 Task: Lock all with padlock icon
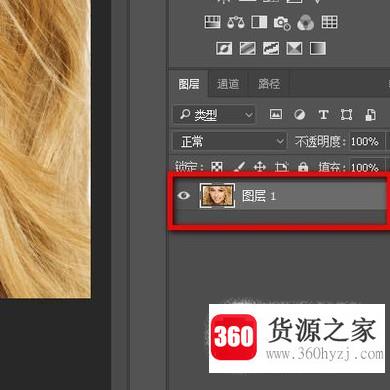pos(303,167)
